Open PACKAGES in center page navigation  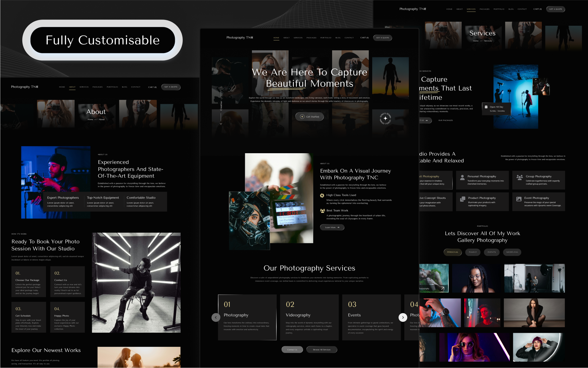coord(312,38)
